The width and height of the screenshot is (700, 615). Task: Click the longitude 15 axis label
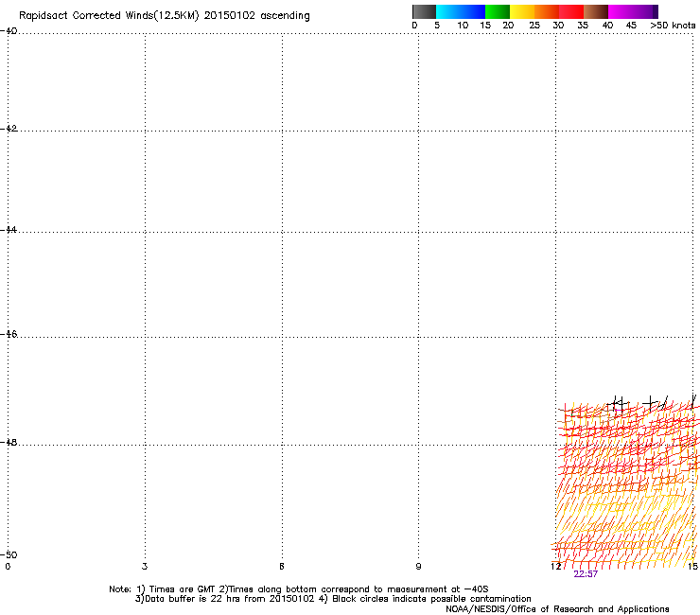point(692,567)
